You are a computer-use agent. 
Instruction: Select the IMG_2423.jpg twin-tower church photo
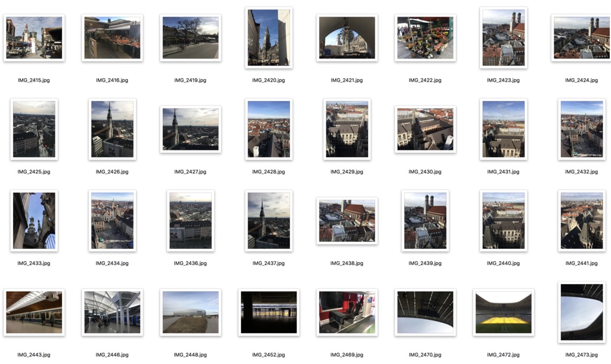[x=504, y=38]
